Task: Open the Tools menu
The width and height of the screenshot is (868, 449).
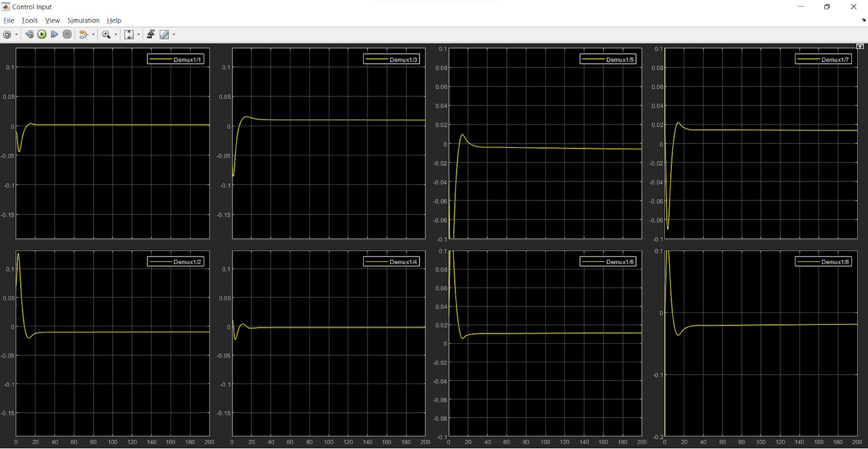Action: 30,20
